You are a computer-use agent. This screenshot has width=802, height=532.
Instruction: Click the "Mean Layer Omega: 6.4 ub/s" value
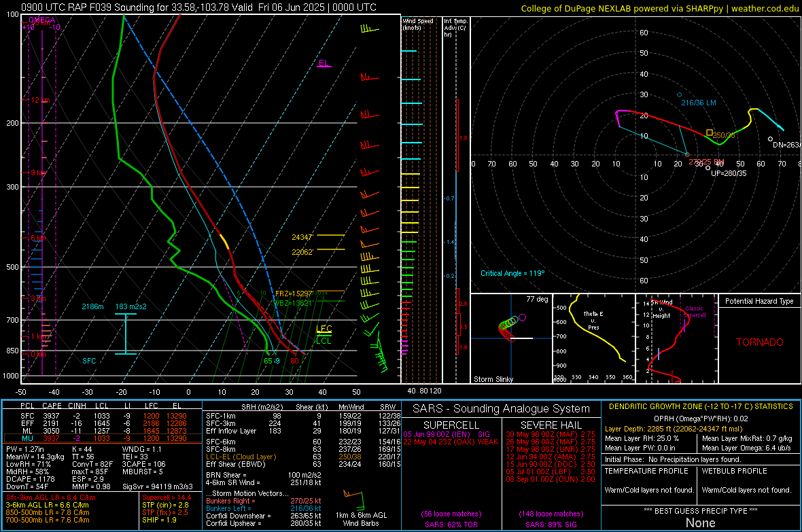(746, 448)
